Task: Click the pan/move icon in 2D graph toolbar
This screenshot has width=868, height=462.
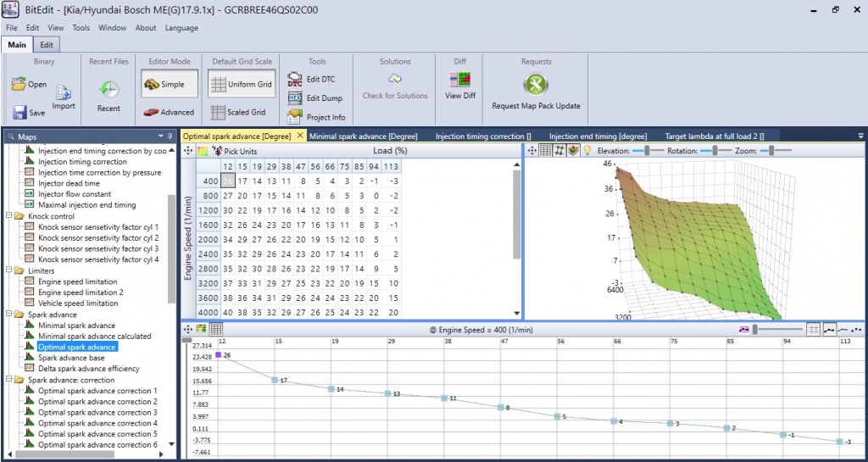Action: point(188,329)
